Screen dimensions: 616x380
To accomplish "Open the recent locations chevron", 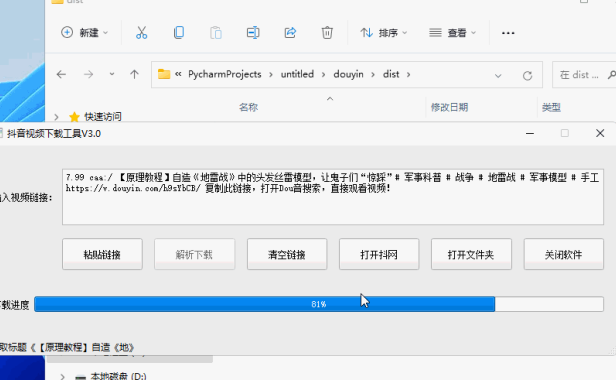I will tap(112, 74).
